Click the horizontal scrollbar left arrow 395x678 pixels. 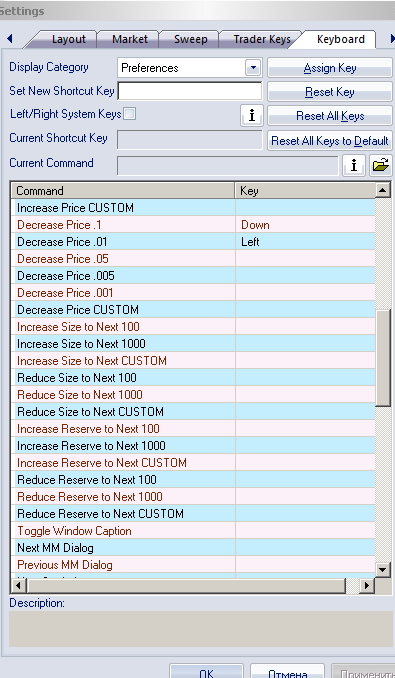click(x=18, y=585)
